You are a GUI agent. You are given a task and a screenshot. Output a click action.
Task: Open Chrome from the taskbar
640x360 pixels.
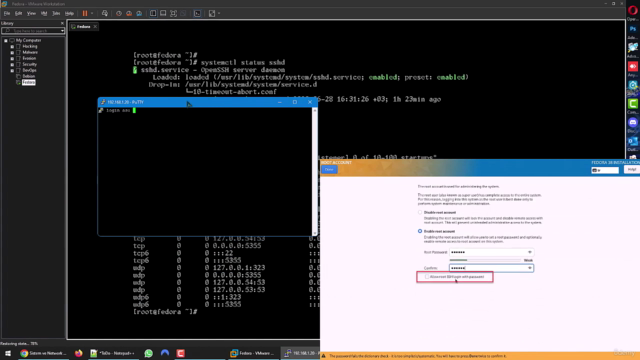pyautogui.click(x=43, y=353)
